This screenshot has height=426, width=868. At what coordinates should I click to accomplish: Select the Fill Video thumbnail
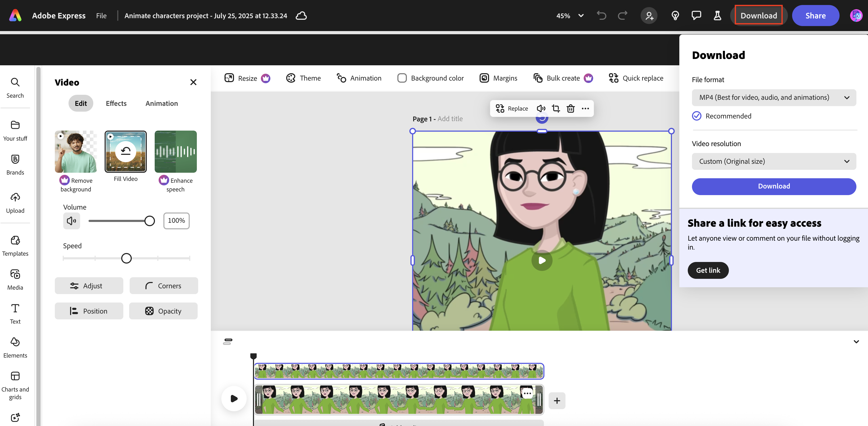click(125, 152)
